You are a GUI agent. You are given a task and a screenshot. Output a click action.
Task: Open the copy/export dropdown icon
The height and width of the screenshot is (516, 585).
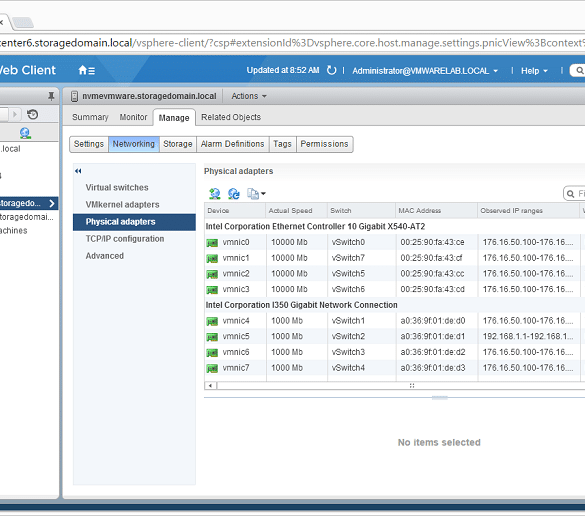click(x=256, y=194)
